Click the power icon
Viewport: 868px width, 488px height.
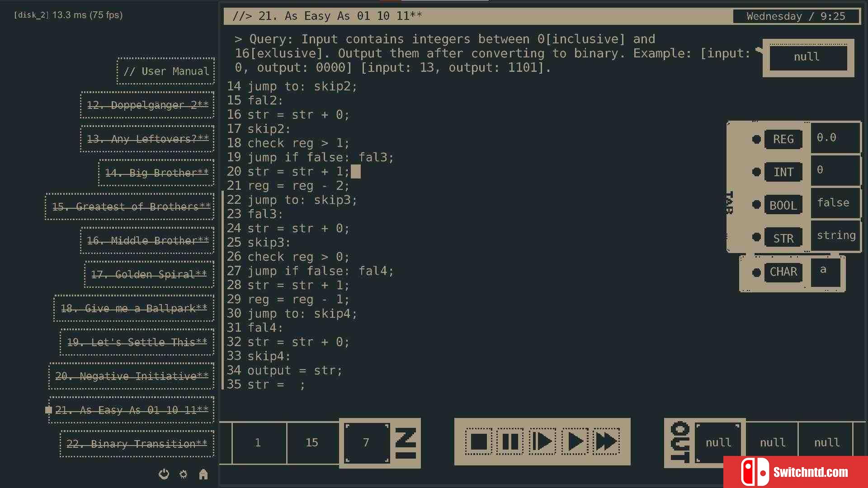[x=164, y=474]
